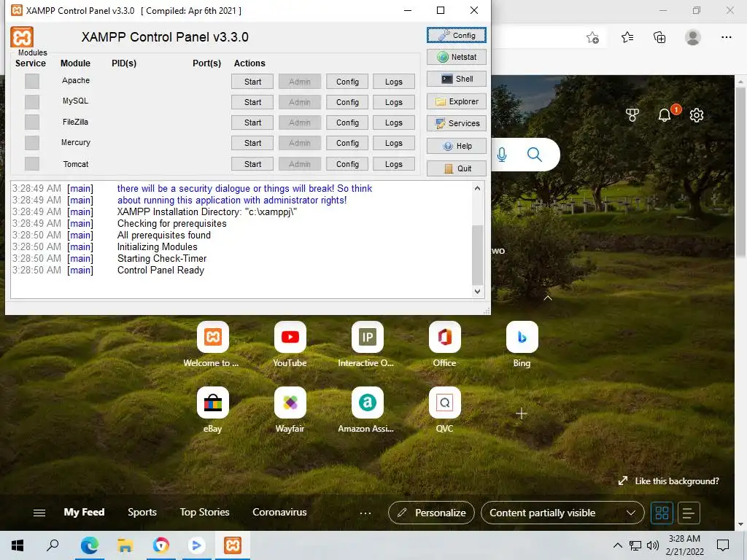Image resolution: width=747 pixels, height=560 pixels.
Task: Open Tomcat Config menu
Action: (347, 164)
